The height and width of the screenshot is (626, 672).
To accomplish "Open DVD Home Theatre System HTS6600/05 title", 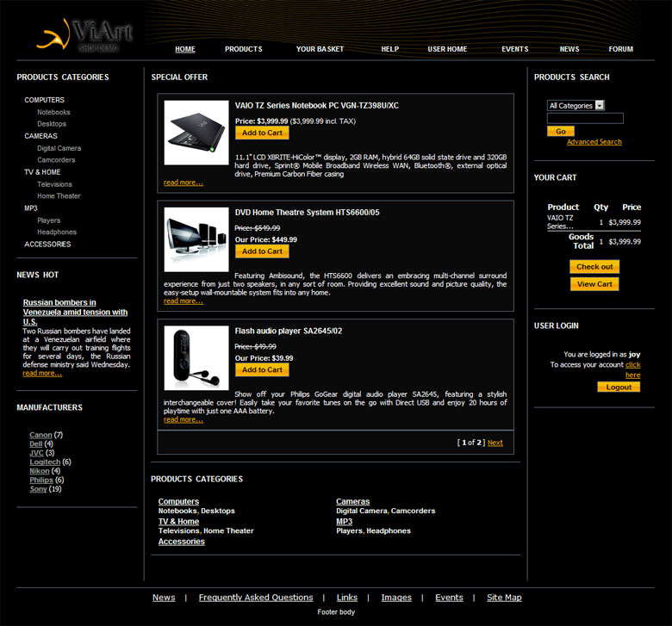I will pyautogui.click(x=307, y=212).
